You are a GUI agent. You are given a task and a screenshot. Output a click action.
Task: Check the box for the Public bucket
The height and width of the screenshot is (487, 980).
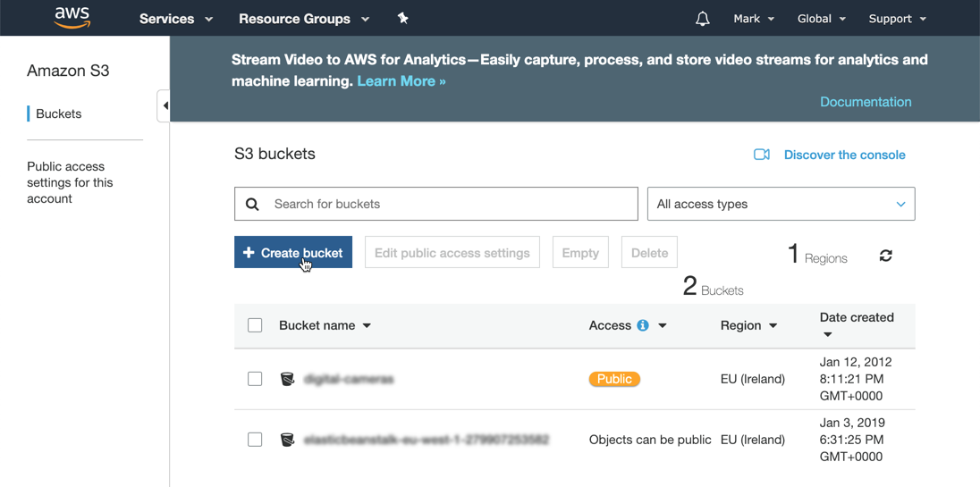point(255,379)
